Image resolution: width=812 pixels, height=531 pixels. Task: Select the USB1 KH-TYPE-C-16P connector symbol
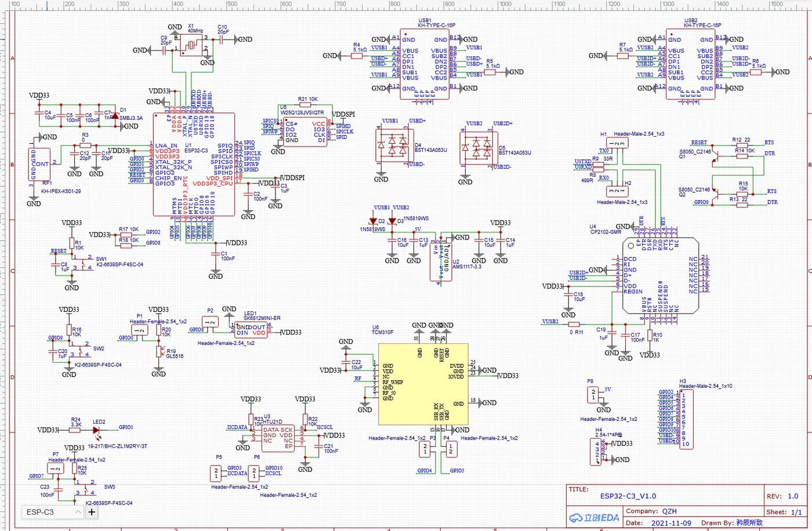coord(425,64)
